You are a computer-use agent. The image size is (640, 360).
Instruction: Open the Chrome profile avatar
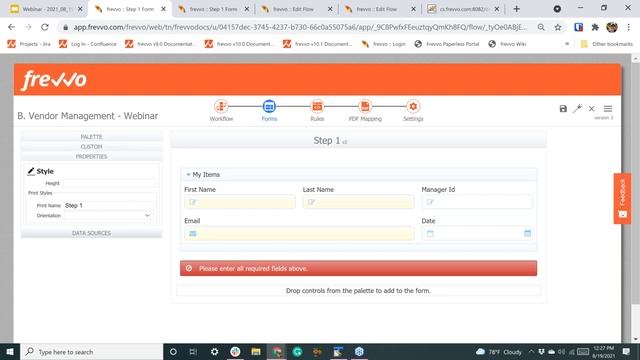click(612, 27)
